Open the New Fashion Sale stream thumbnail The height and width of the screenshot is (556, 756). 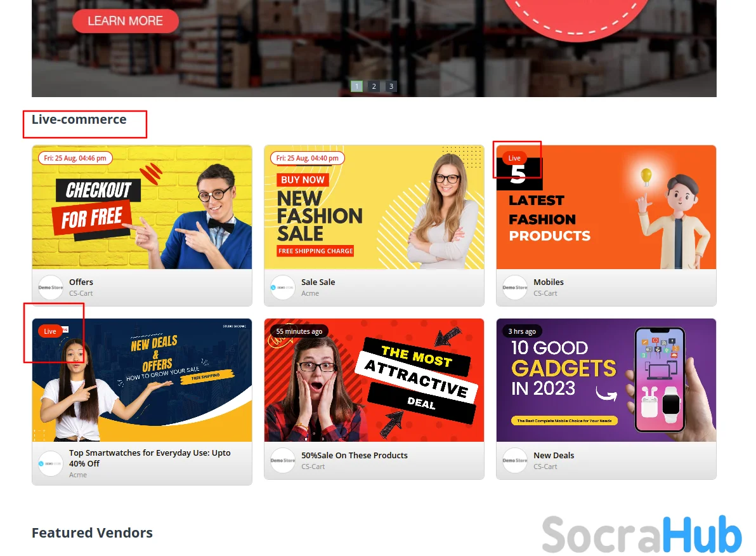374,207
